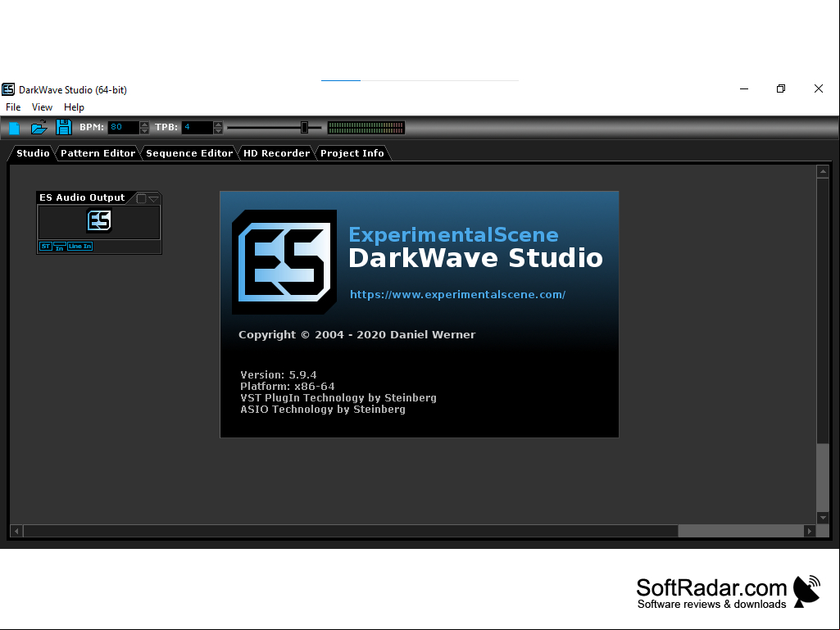840x630 pixels.
Task: Decrease BPM with the down arrow
Action: [144, 131]
